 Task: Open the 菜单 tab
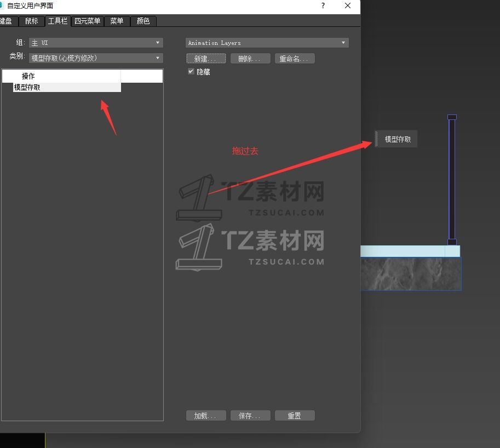tap(117, 21)
